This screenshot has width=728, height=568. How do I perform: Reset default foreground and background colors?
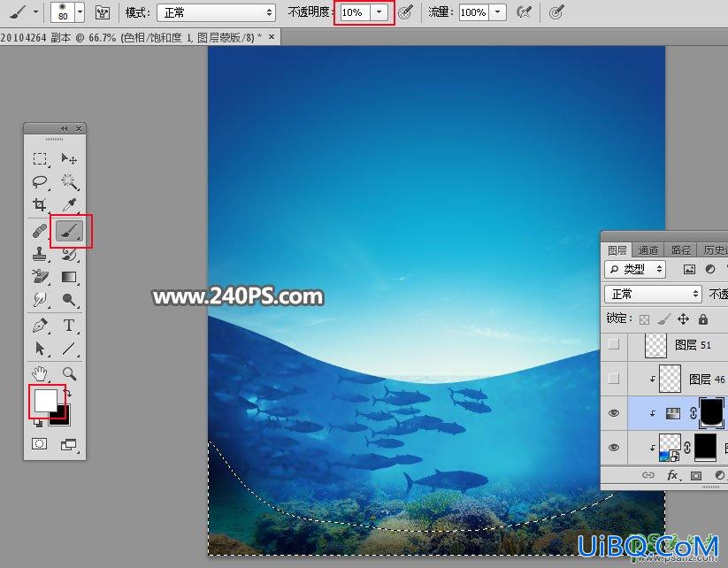coord(38,423)
